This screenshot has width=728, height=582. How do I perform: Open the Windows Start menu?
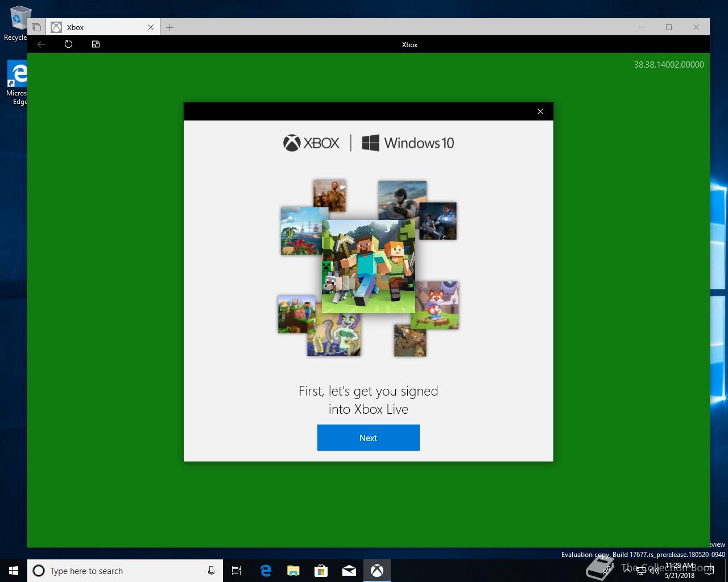point(14,571)
